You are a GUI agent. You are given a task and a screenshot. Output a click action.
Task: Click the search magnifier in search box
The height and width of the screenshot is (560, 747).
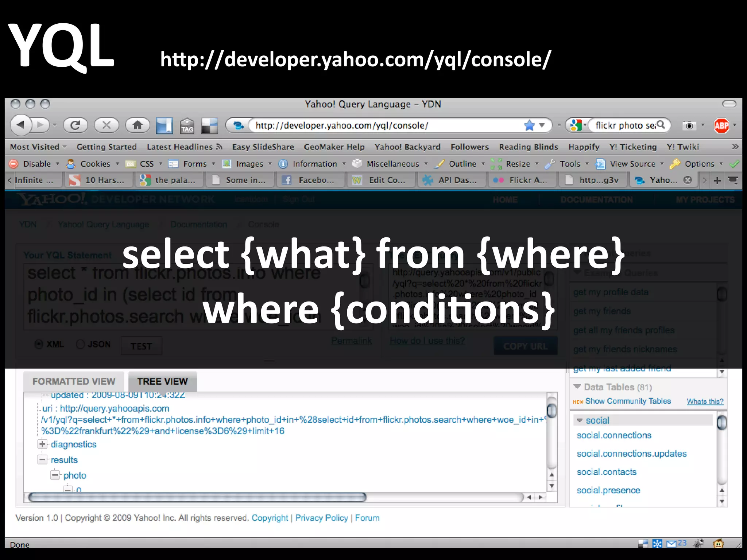pos(661,125)
